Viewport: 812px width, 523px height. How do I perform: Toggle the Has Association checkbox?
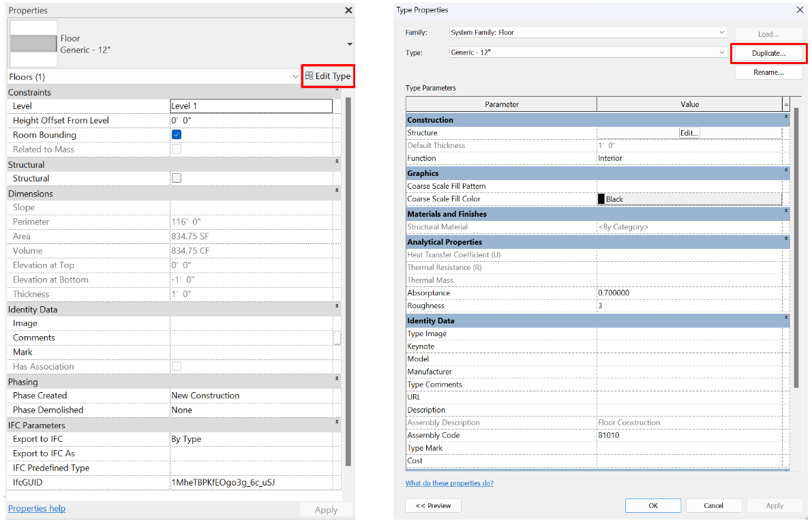(177, 367)
